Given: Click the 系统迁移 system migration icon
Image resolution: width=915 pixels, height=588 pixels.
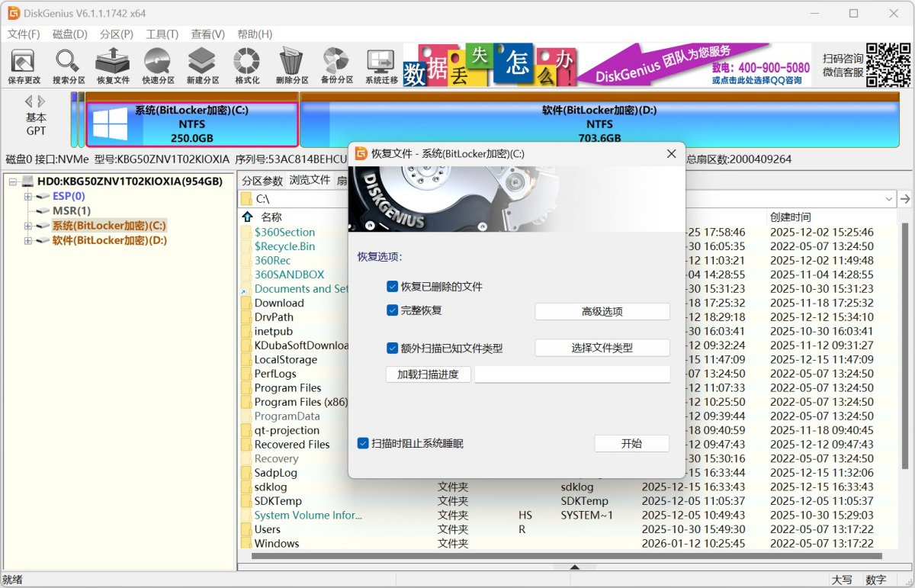Looking at the screenshot, I should [x=381, y=66].
